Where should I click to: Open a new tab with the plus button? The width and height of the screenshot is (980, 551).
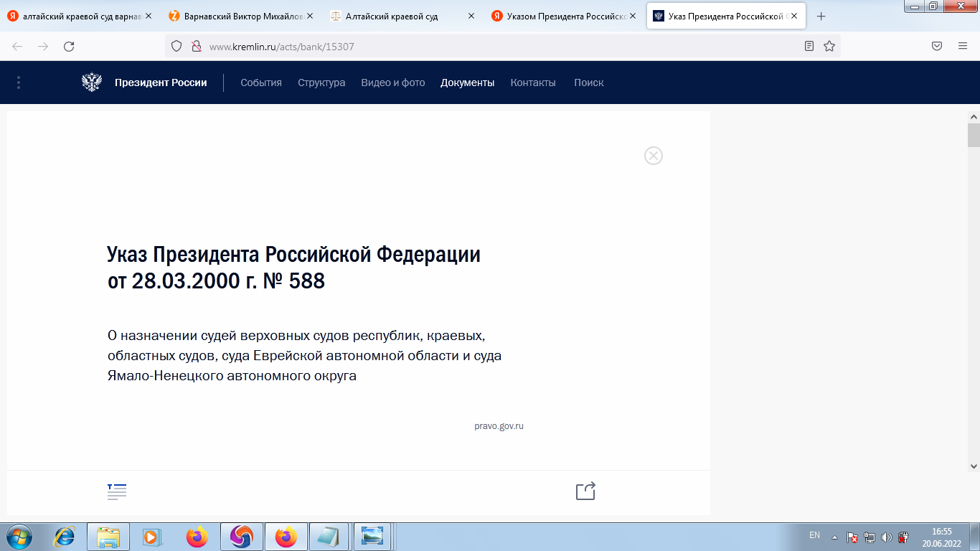coord(821,16)
